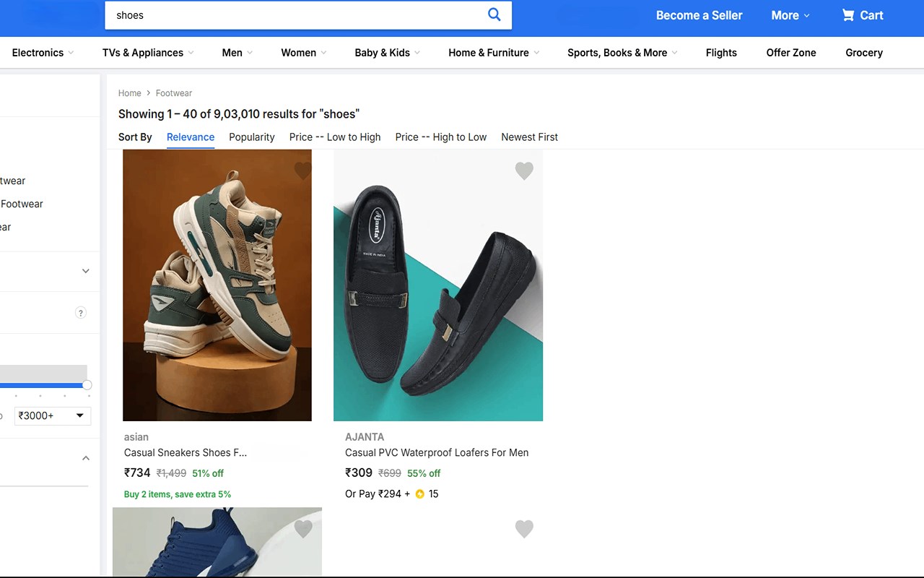Click the ₹309 price
924x578 pixels.
pos(359,473)
